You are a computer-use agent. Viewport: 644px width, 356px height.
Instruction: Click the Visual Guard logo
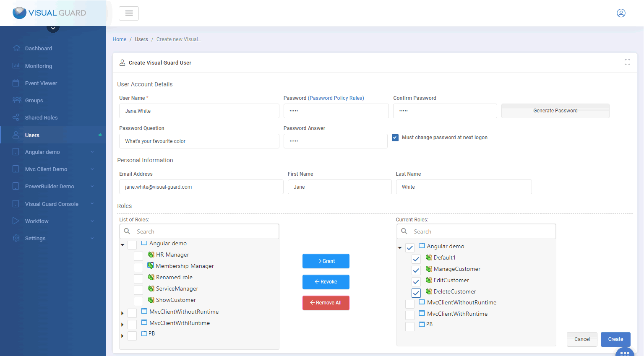pyautogui.click(x=50, y=13)
